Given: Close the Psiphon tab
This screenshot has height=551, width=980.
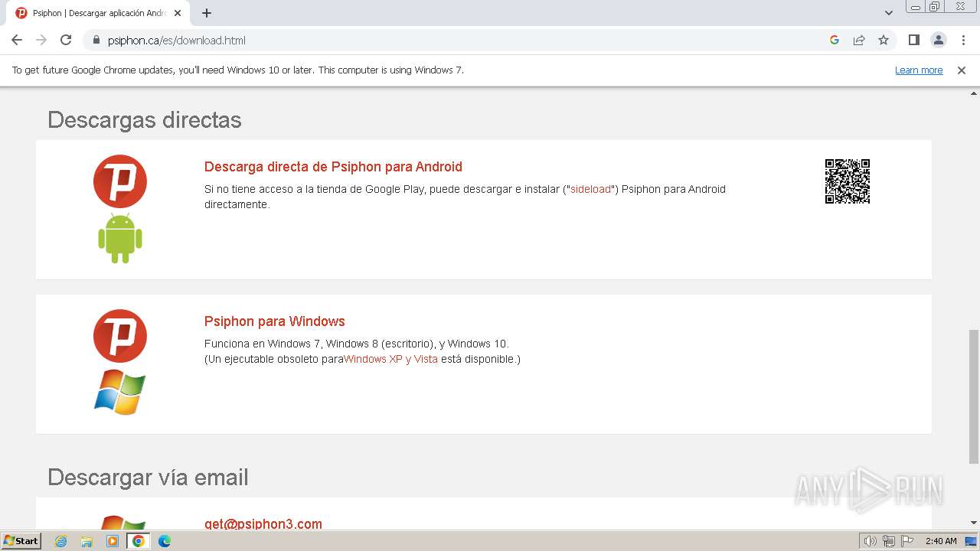Looking at the screenshot, I should [x=178, y=13].
